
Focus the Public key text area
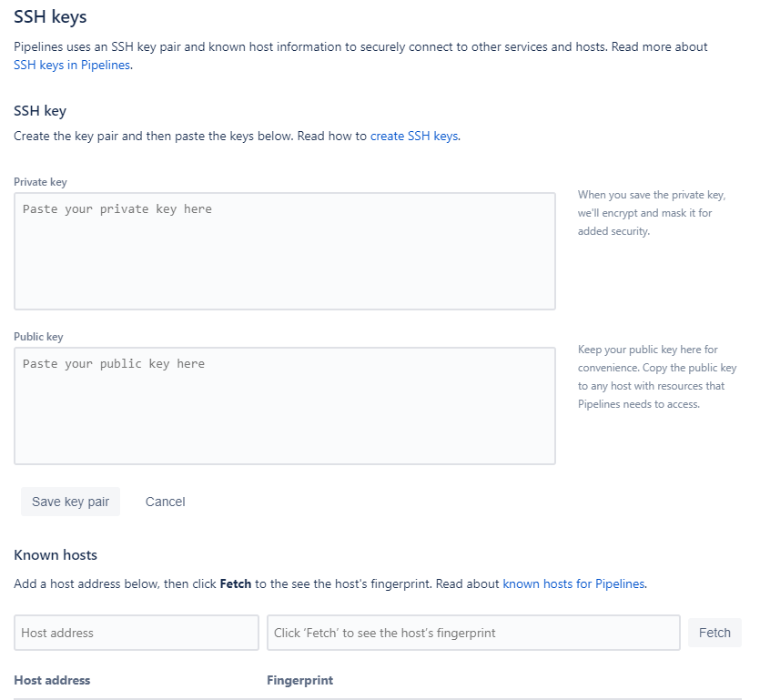tap(285, 406)
